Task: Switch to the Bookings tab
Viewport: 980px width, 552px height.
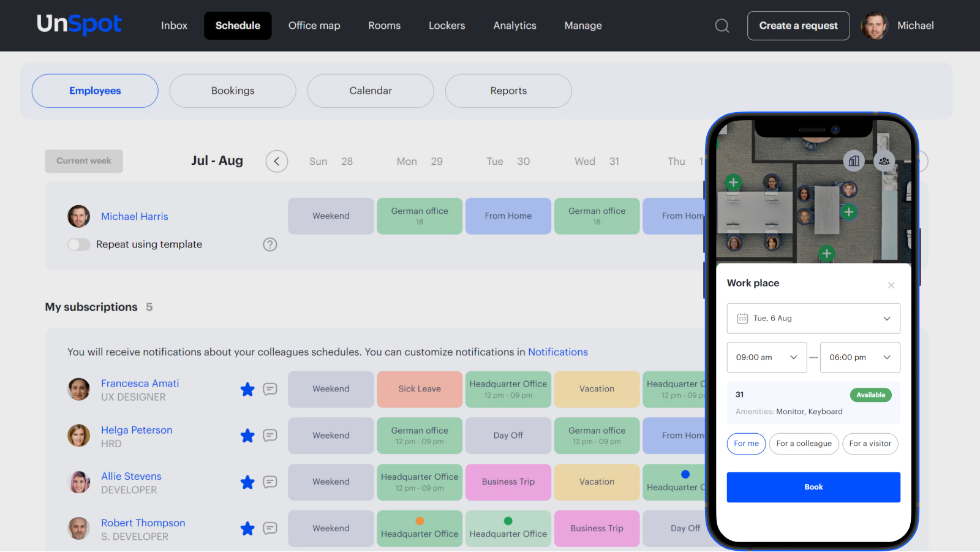Action: click(x=233, y=91)
